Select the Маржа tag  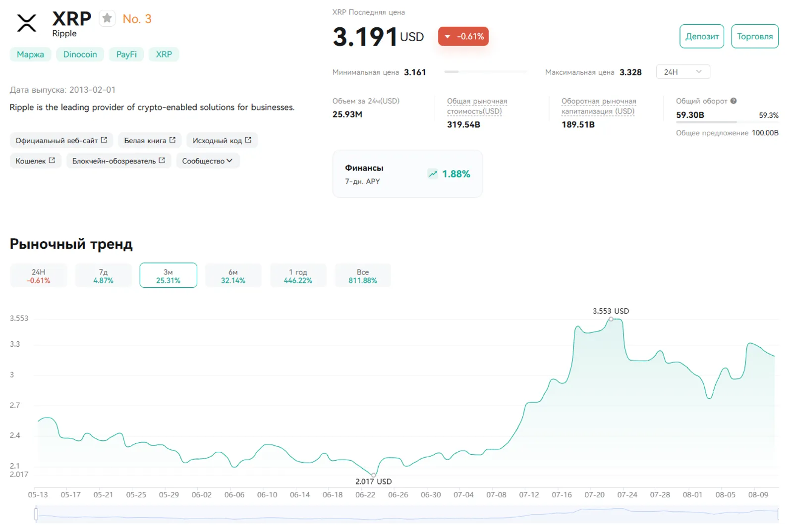coord(30,54)
